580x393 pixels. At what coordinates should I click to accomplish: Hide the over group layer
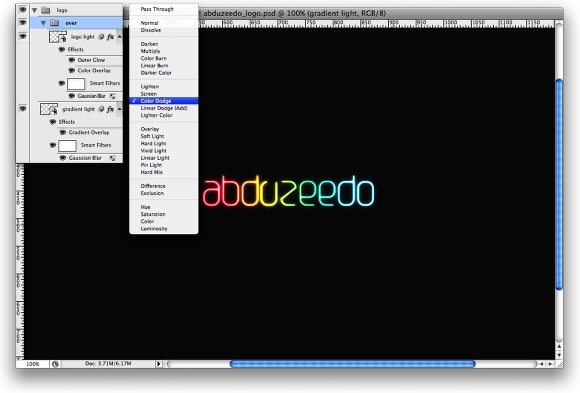pyautogui.click(x=23, y=23)
